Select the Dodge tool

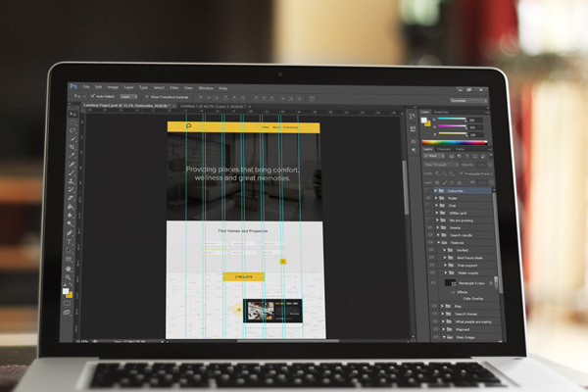tap(70, 224)
